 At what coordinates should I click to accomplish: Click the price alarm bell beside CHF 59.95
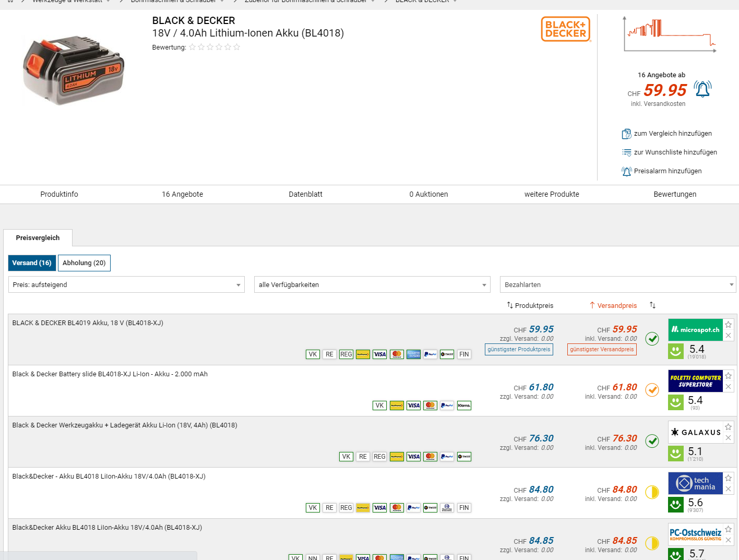[702, 89]
